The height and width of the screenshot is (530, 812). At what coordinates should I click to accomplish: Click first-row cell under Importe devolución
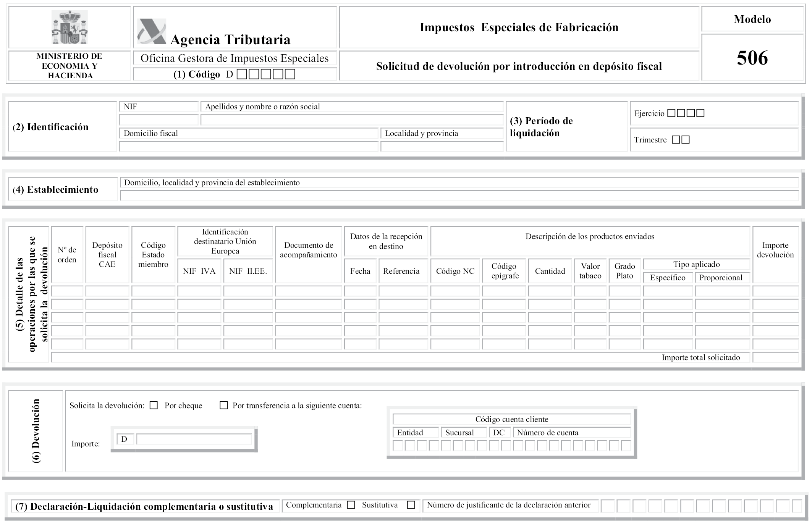[775, 291]
